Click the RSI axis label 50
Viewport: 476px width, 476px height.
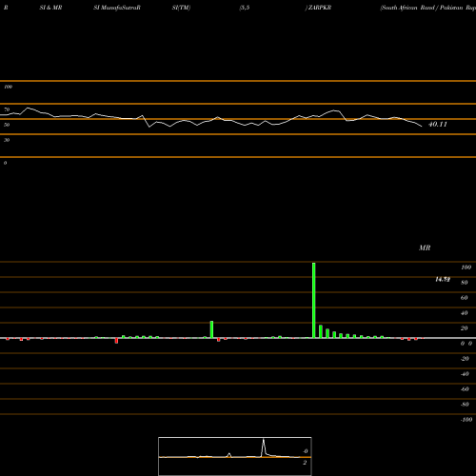(x=7, y=125)
